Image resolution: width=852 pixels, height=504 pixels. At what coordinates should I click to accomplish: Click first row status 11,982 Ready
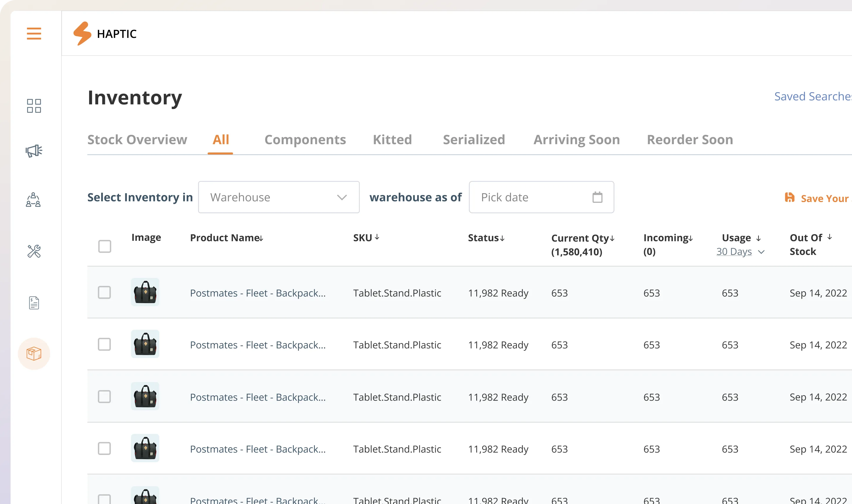click(x=498, y=293)
